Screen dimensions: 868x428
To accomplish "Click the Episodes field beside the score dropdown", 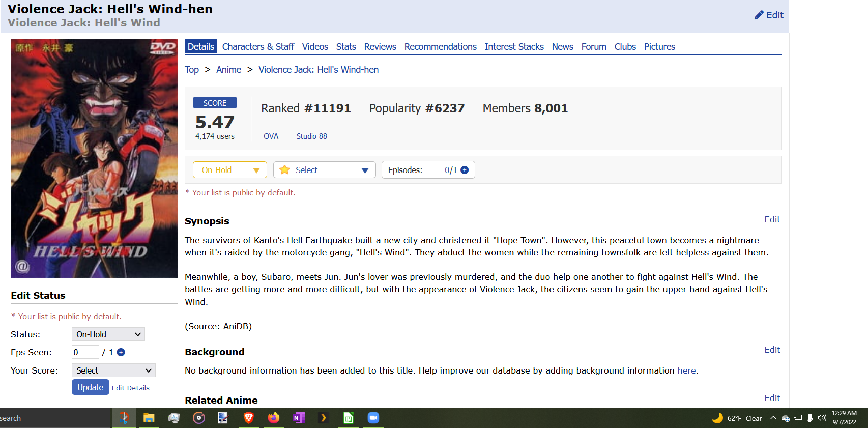I will (x=428, y=170).
